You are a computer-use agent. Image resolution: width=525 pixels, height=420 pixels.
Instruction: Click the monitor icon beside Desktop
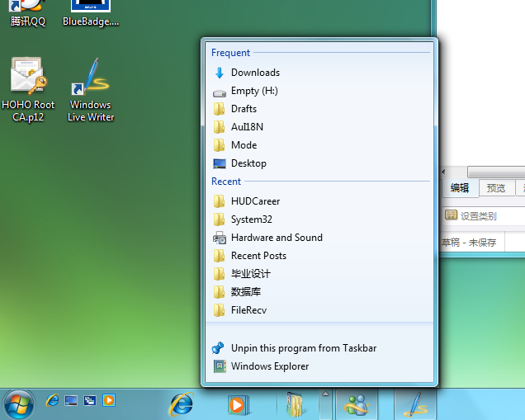click(x=220, y=163)
